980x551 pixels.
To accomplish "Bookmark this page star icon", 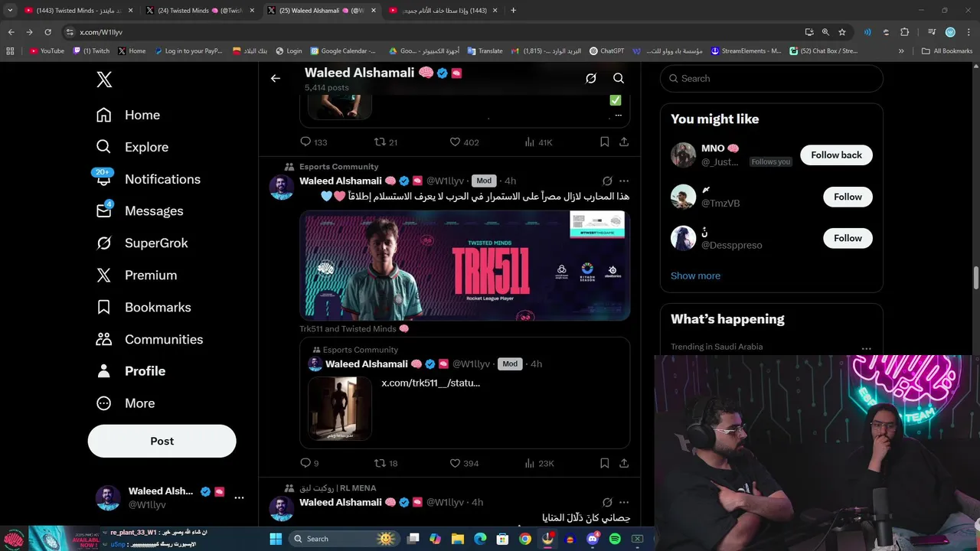I will point(842,32).
